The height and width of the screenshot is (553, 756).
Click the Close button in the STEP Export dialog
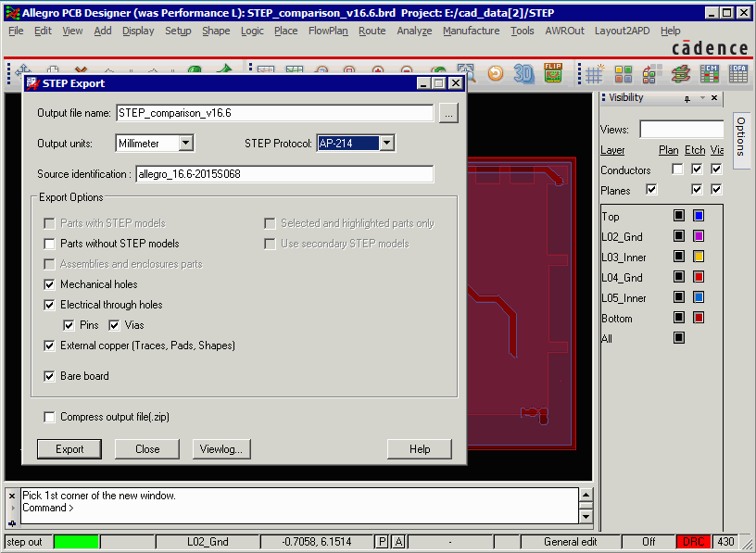(x=147, y=449)
